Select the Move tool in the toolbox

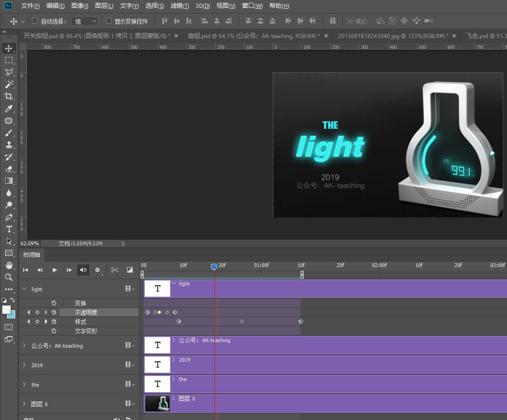9,49
